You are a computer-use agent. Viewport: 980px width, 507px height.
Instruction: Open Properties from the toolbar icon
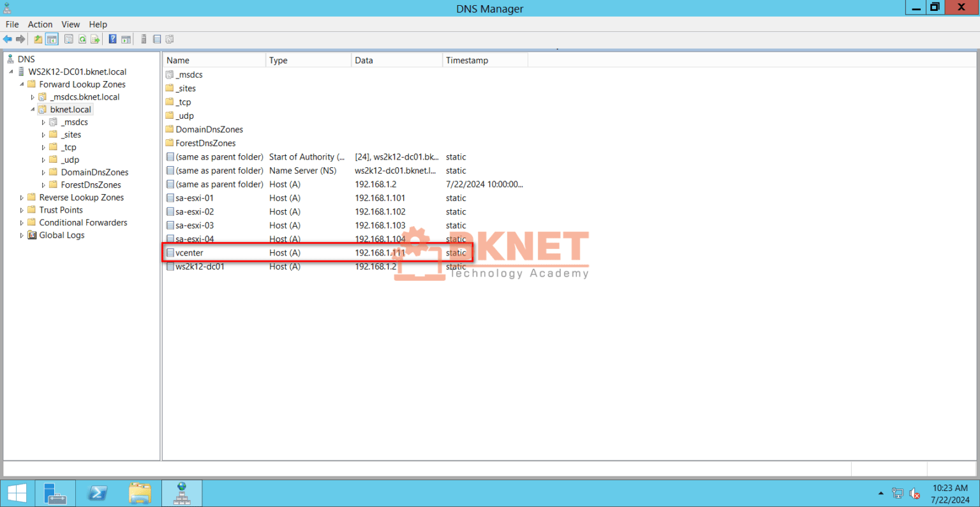click(68, 39)
